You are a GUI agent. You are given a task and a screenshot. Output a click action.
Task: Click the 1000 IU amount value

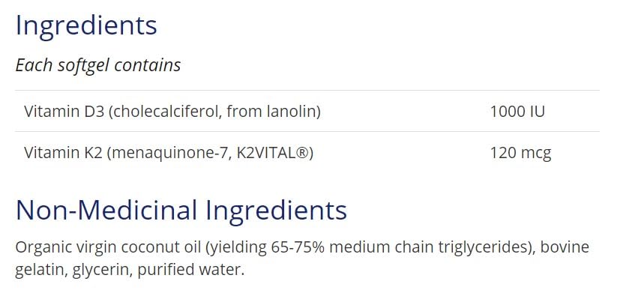click(x=517, y=111)
